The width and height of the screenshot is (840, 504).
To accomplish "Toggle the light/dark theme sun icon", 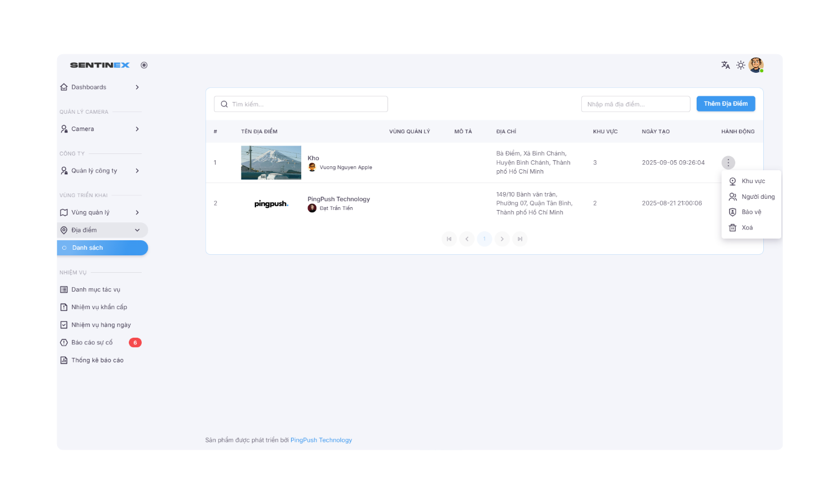I will click(x=741, y=65).
